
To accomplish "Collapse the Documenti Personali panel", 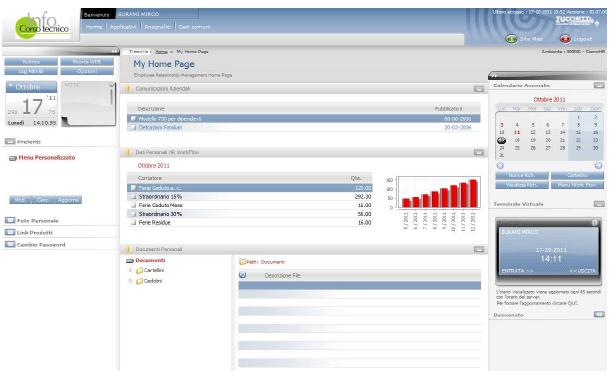I will click(479, 249).
